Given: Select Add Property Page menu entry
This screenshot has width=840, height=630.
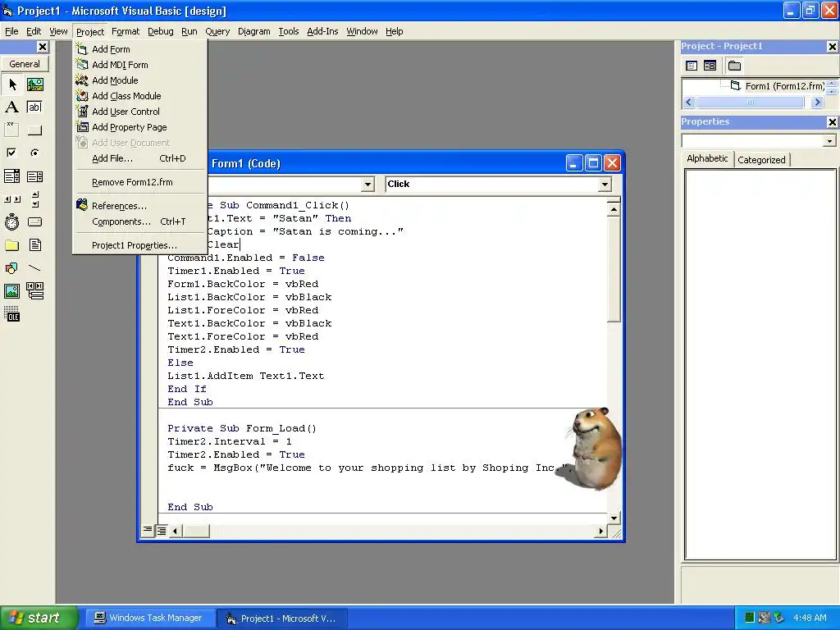Looking at the screenshot, I should pyautogui.click(x=130, y=127).
